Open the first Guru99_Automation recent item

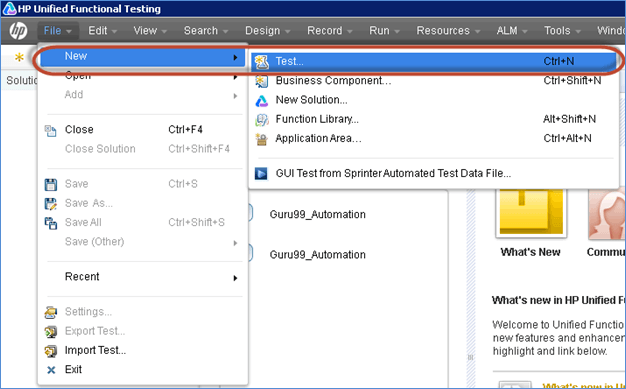coord(317,215)
